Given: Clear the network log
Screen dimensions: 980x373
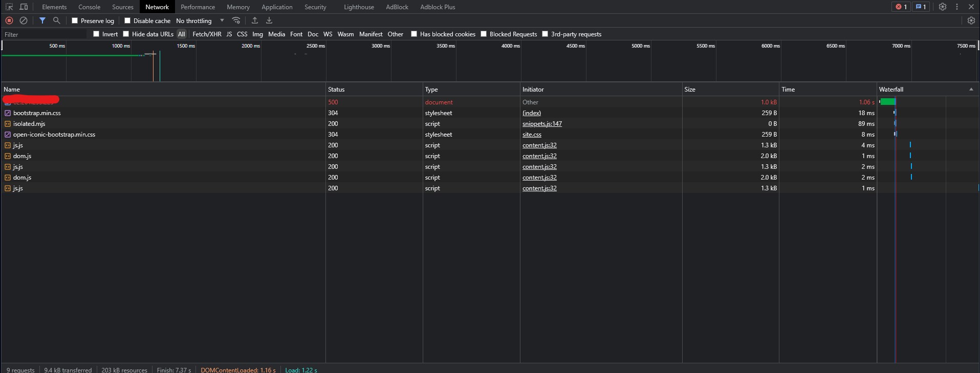Looking at the screenshot, I should 24,20.
